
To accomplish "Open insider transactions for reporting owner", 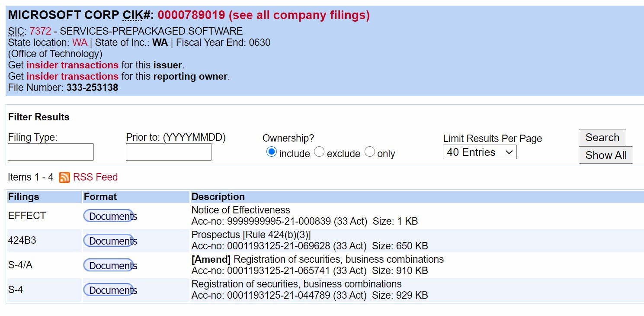I will tap(72, 76).
